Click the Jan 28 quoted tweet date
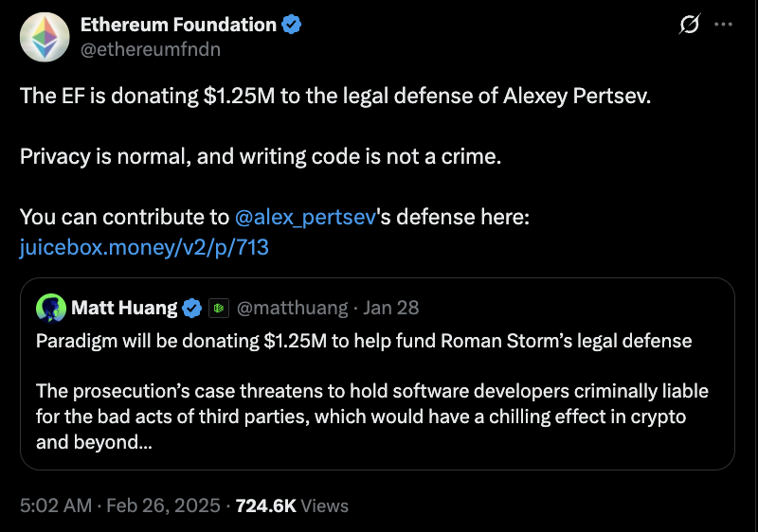Image resolution: width=758 pixels, height=532 pixels. (x=392, y=309)
